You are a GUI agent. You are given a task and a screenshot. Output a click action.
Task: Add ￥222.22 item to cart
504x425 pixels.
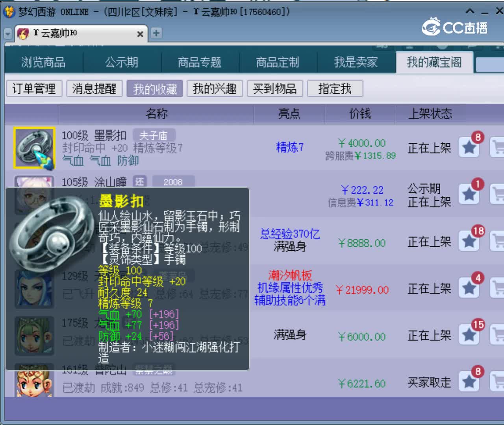coord(497,194)
